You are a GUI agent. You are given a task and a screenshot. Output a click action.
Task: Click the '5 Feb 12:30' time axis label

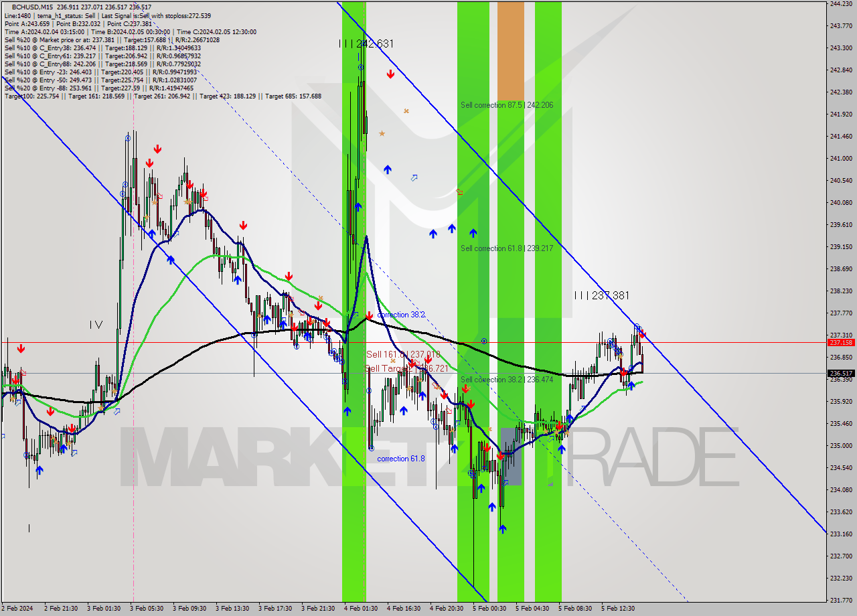pyautogui.click(x=617, y=609)
